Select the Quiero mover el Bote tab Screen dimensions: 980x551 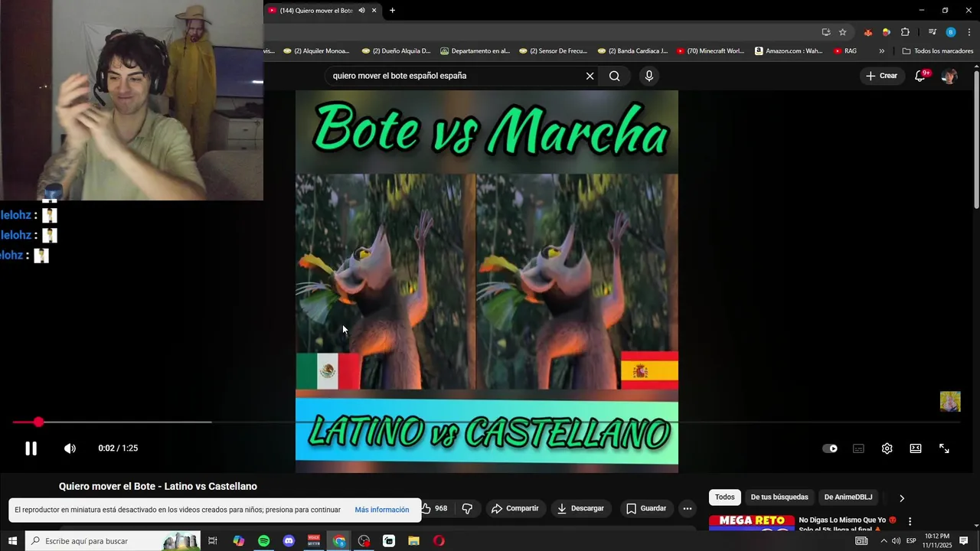point(315,11)
